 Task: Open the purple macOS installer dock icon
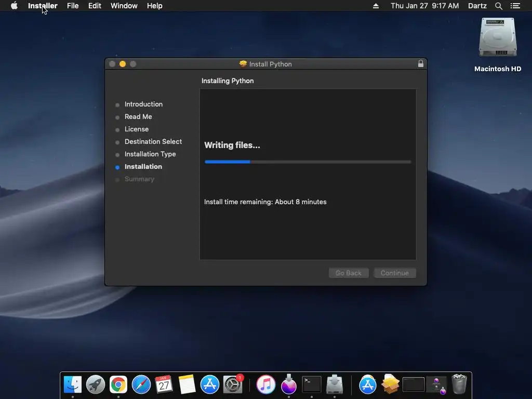point(289,384)
